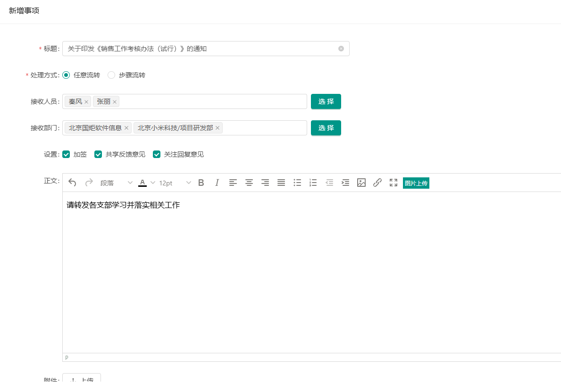Select 任意流转 processing mode
The image size is (561, 392).
[66, 75]
